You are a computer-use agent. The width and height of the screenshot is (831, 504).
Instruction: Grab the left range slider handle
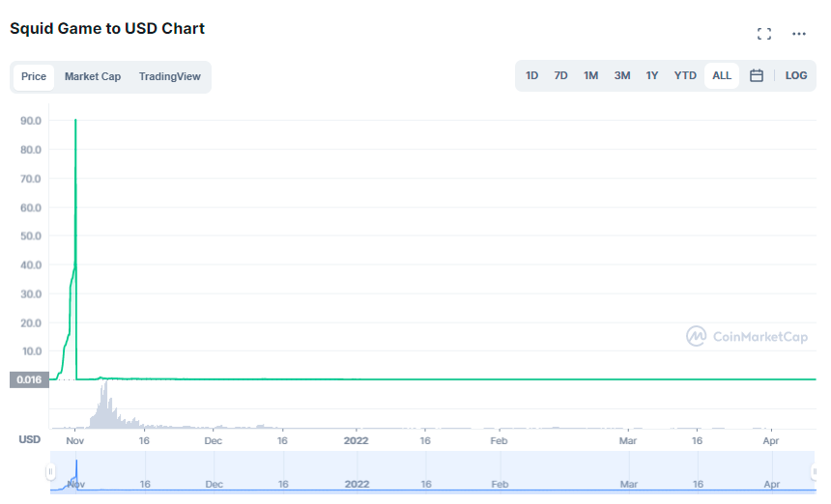point(50,471)
